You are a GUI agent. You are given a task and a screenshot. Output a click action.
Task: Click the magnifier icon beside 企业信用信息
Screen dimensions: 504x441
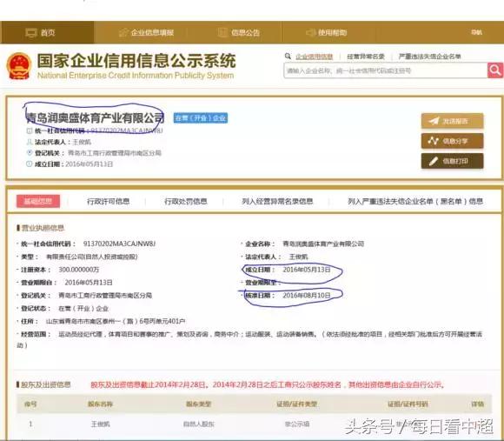tap(288, 57)
